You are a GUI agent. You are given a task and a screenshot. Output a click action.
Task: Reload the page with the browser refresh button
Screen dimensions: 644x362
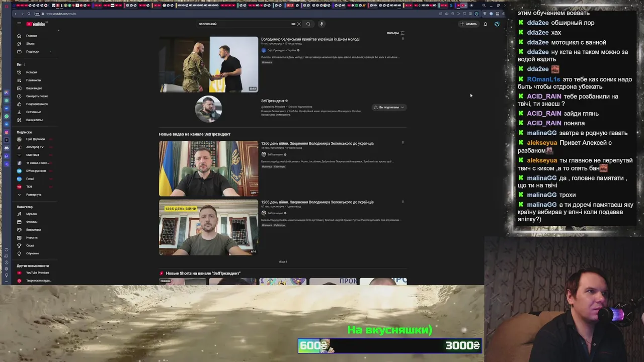tap(29, 14)
